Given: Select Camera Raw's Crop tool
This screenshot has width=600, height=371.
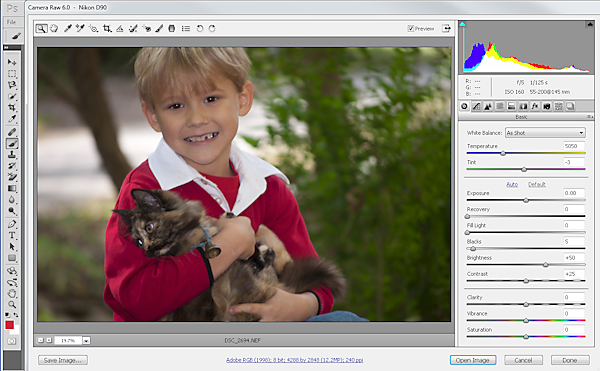Looking at the screenshot, I should click(107, 28).
